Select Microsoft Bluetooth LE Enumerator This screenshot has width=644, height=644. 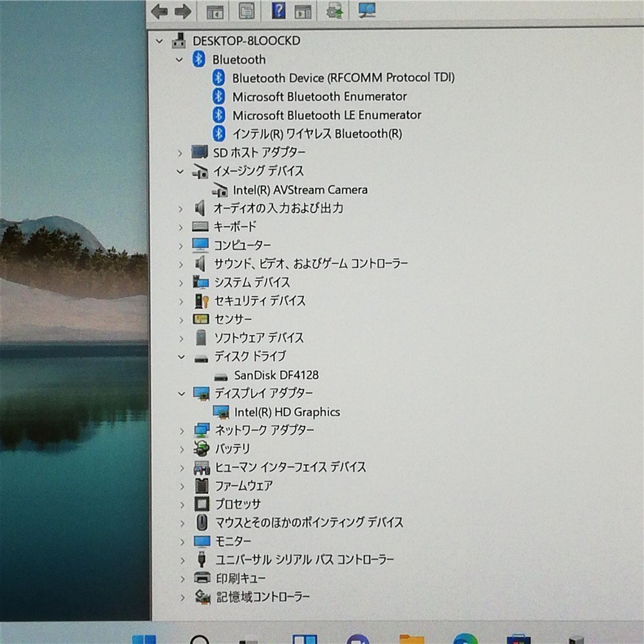[327, 115]
